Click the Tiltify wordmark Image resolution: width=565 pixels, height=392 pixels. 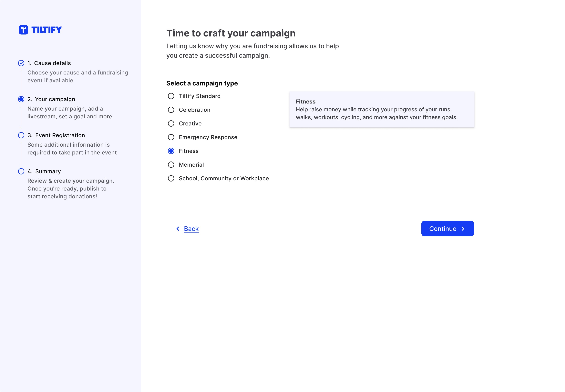coord(47,30)
